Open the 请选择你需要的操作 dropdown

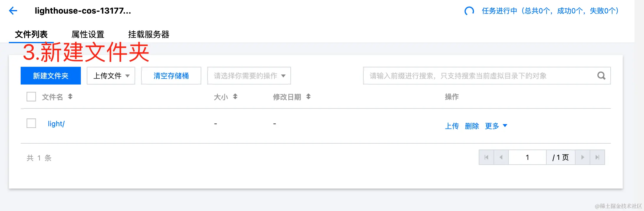point(249,76)
